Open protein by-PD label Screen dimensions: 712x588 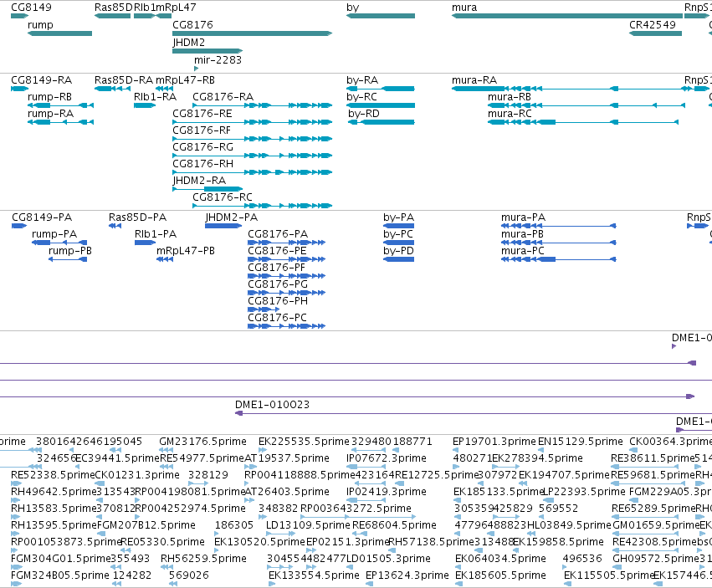coord(398,251)
